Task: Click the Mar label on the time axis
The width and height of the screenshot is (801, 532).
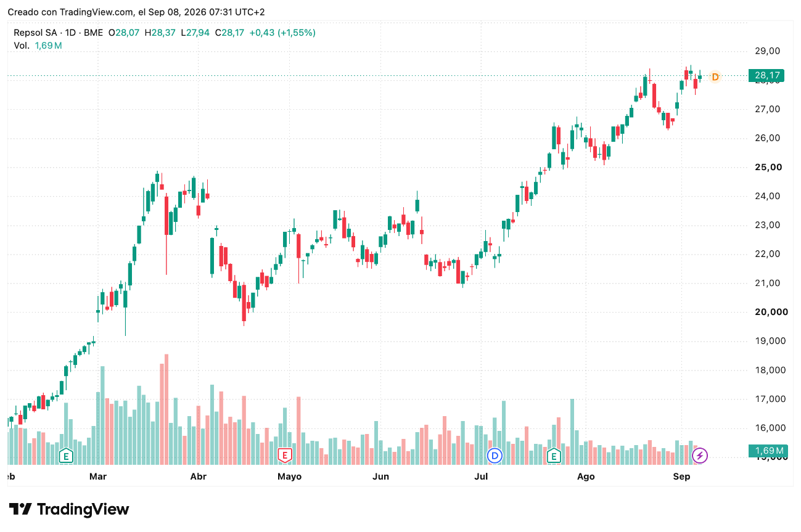Action: (x=98, y=477)
